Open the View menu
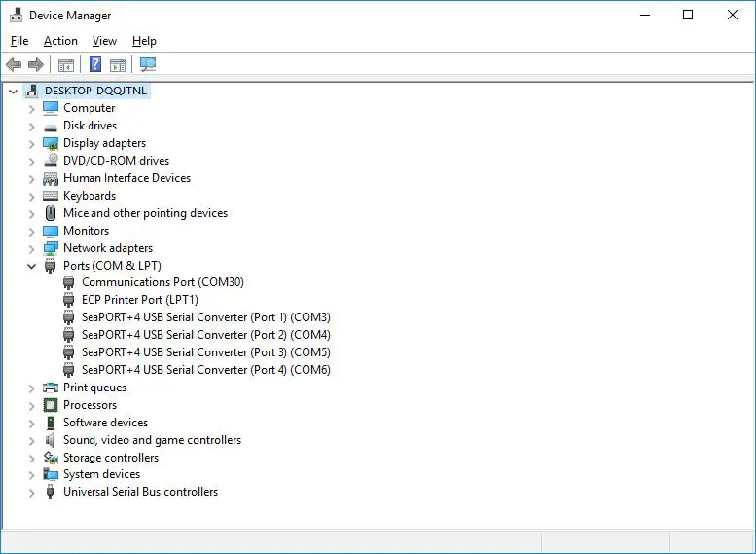756x554 pixels. [105, 41]
